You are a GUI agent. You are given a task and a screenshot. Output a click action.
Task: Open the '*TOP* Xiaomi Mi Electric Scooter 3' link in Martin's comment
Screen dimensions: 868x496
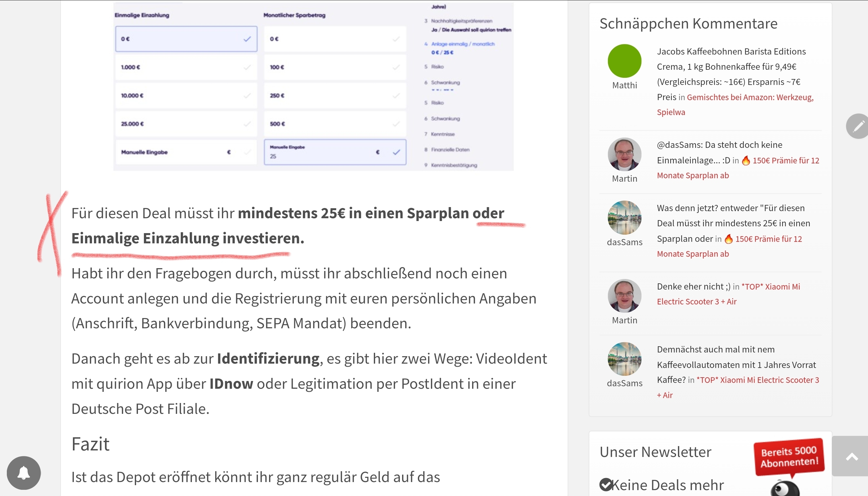771,286
